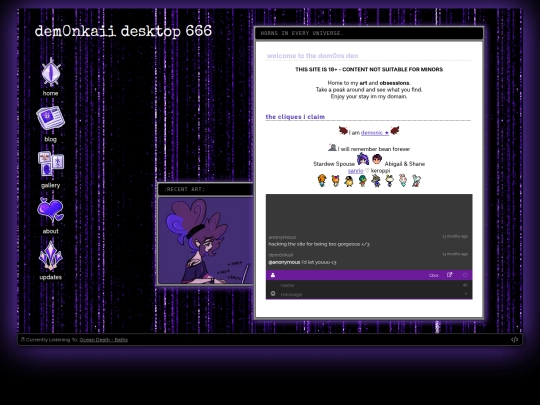Click 'I will remember bean forever' text
Image resolution: width=540 pixels, height=405 pixels.
pyautogui.click(x=374, y=149)
